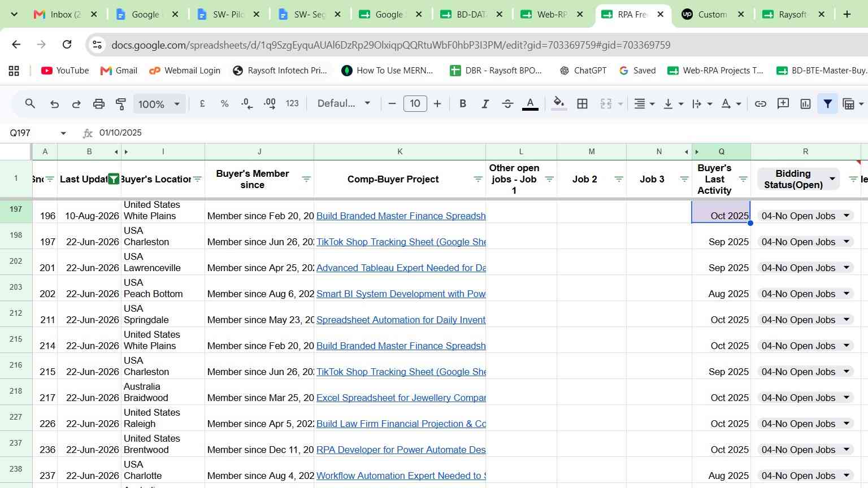The height and width of the screenshot is (488, 868).
Task: Toggle bold formatting
Action: [463, 104]
